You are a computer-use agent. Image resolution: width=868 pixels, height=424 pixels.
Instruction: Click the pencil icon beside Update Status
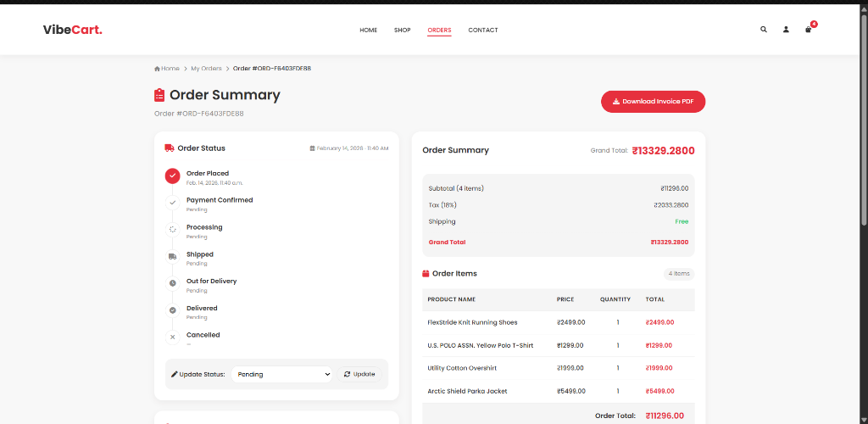(x=175, y=374)
